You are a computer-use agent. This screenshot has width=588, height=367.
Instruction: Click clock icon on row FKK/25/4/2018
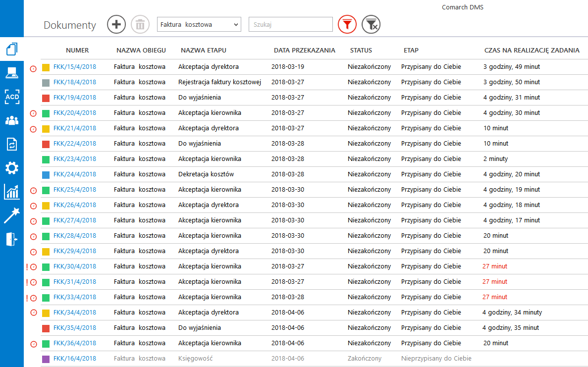point(33,191)
